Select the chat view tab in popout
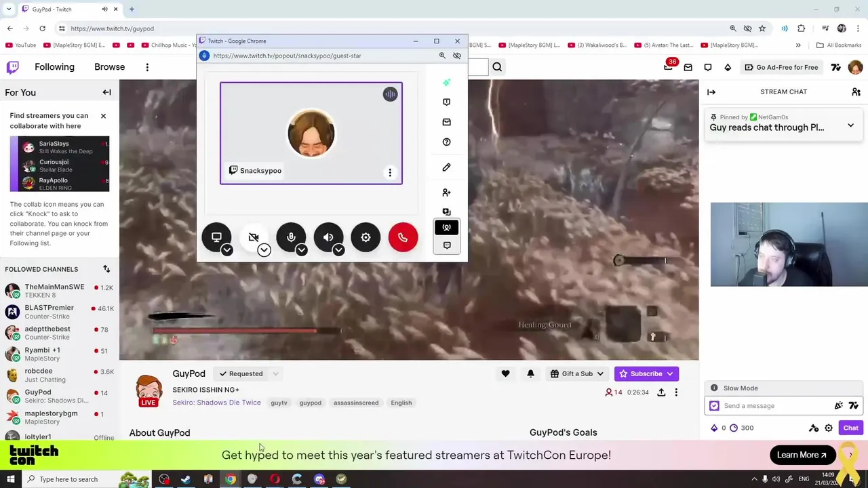Screen dimensions: 868x488 [446, 245]
